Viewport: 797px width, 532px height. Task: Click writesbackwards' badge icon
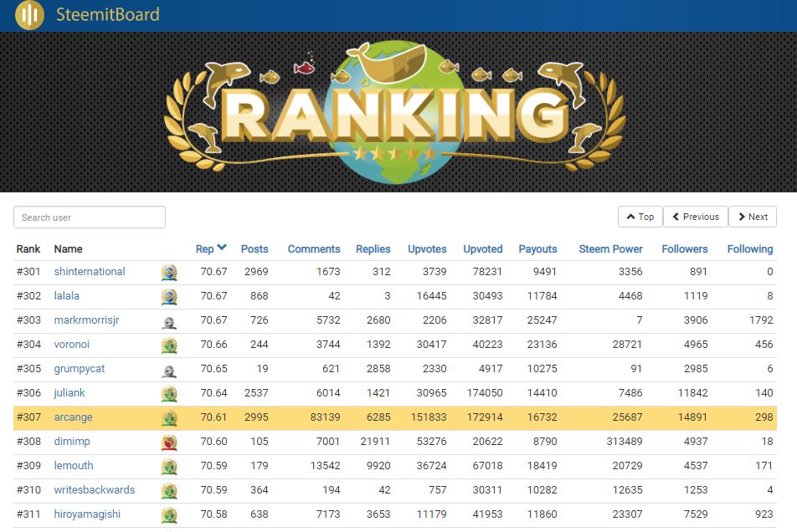[x=169, y=491]
